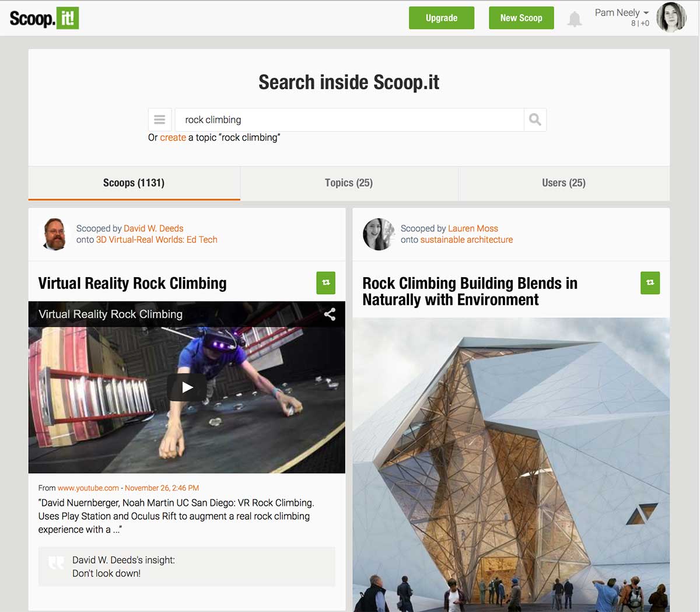Viewport: 700px width, 612px height.
Task: Click the November 26, 2:46 PM timestamp
Action: tap(162, 488)
